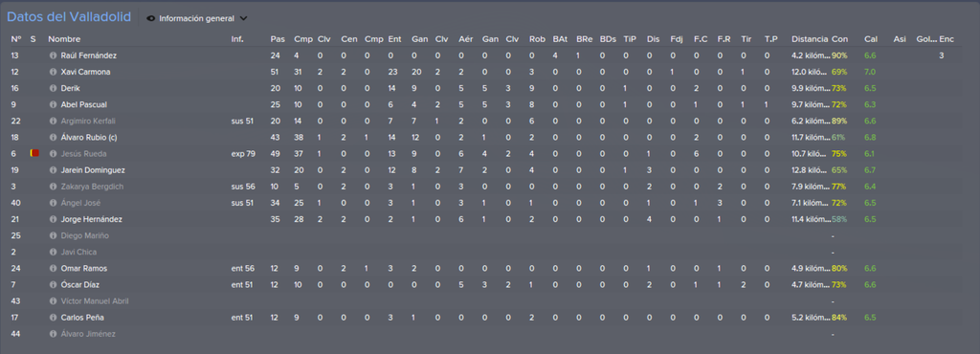Click info icon beside Diego Mariño
The width and height of the screenshot is (980, 354).
(x=54, y=236)
